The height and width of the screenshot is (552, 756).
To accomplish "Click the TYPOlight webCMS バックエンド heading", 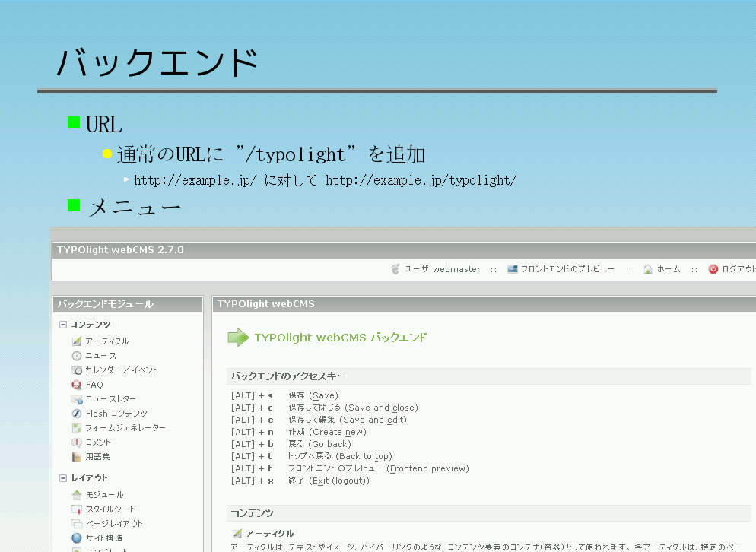I will (341, 338).
